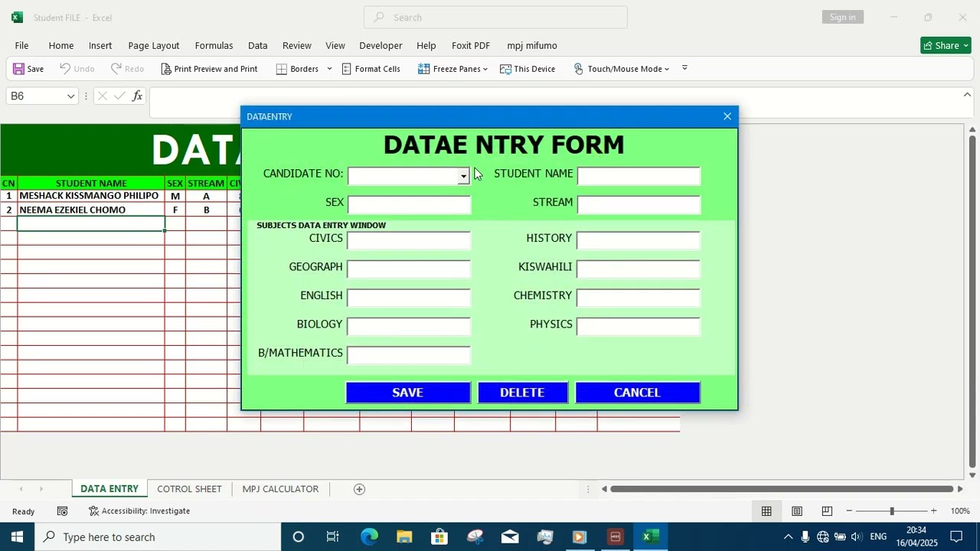This screenshot has height=551, width=980.
Task: Switch to COTROL SHEET tab
Action: coord(189,489)
